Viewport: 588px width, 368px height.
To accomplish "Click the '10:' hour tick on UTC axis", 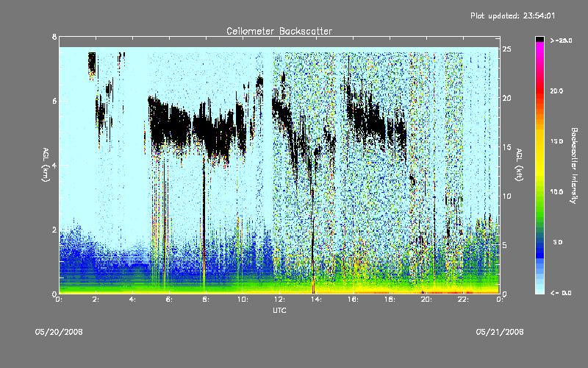I will coord(243,300).
